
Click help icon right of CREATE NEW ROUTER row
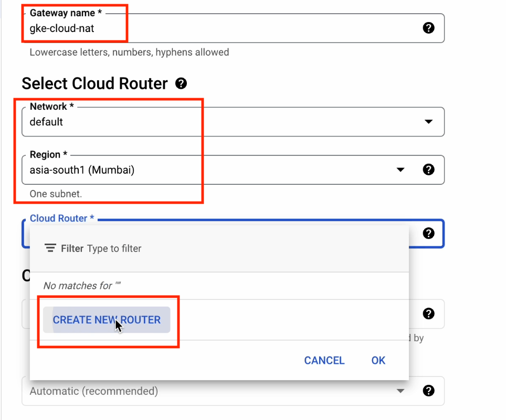[428, 313]
